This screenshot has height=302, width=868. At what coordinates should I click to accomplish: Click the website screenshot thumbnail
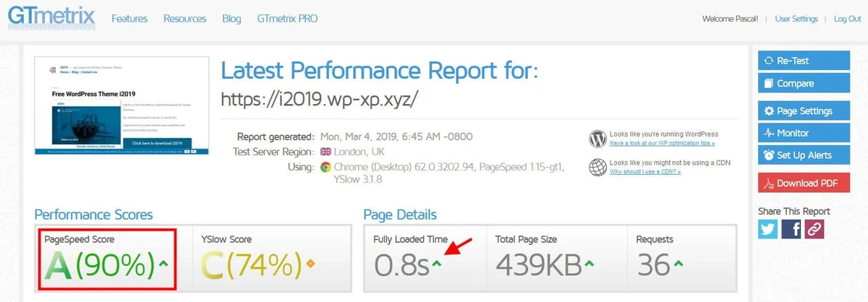click(x=122, y=105)
